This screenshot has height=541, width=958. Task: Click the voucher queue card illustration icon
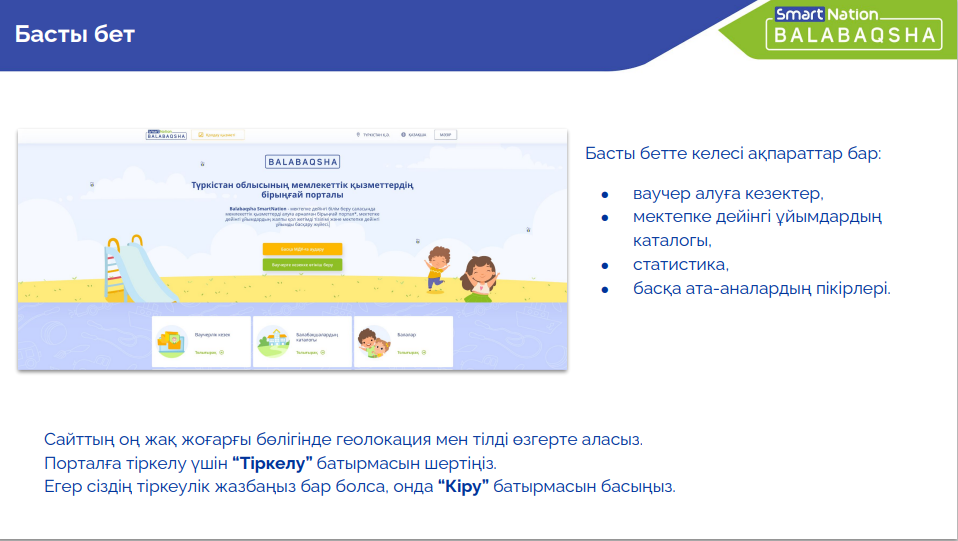point(172,341)
